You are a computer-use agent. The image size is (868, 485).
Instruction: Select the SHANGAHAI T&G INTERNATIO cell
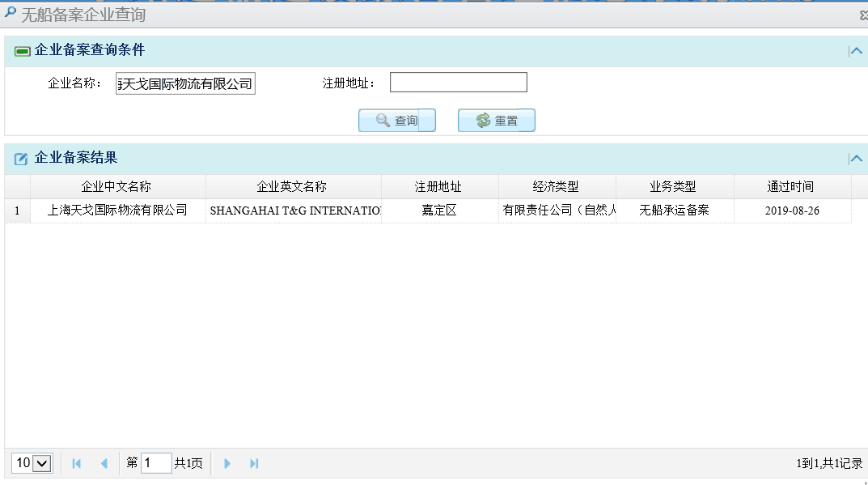(293, 211)
